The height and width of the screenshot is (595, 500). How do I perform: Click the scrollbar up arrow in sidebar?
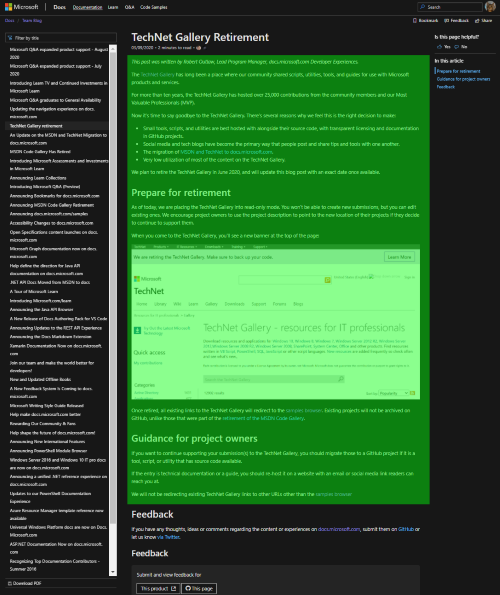pos(113,49)
